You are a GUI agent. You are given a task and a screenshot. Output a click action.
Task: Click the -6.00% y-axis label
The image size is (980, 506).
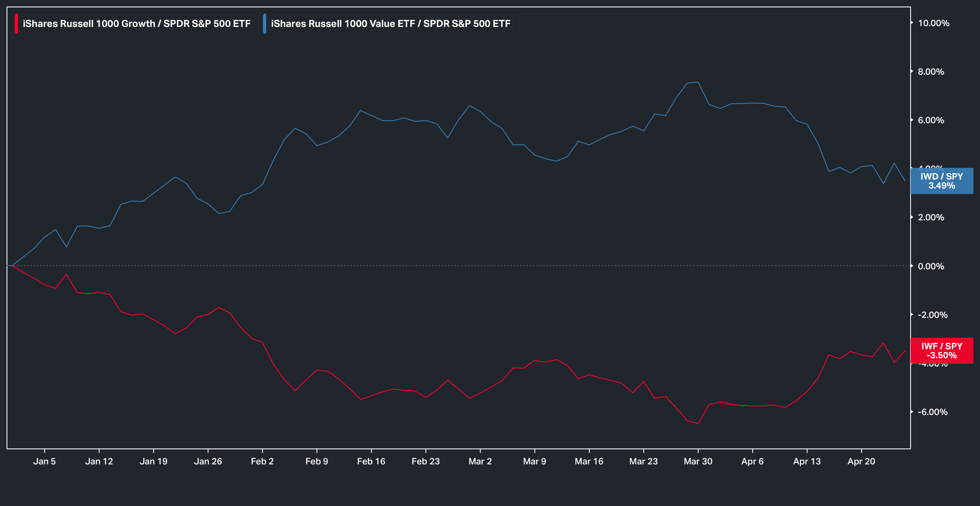pos(933,412)
